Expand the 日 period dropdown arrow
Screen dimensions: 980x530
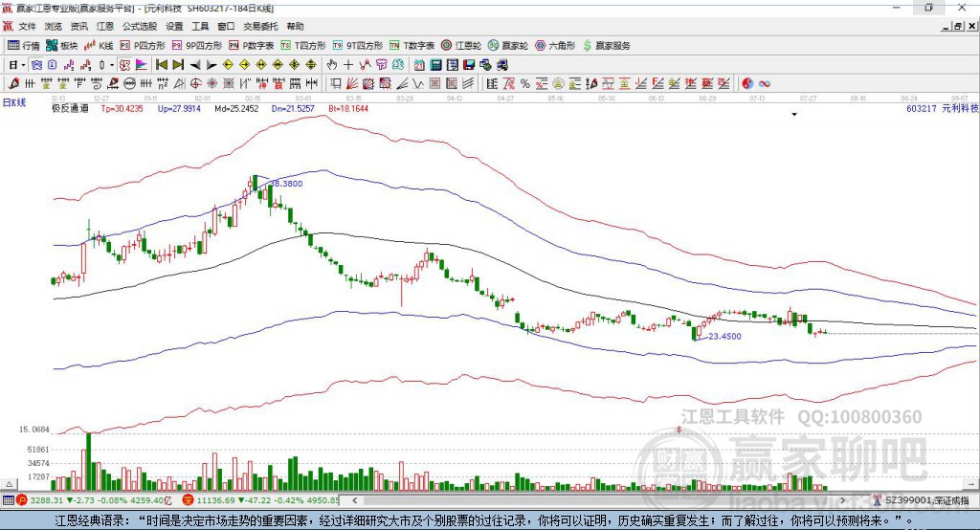(x=23, y=65)
